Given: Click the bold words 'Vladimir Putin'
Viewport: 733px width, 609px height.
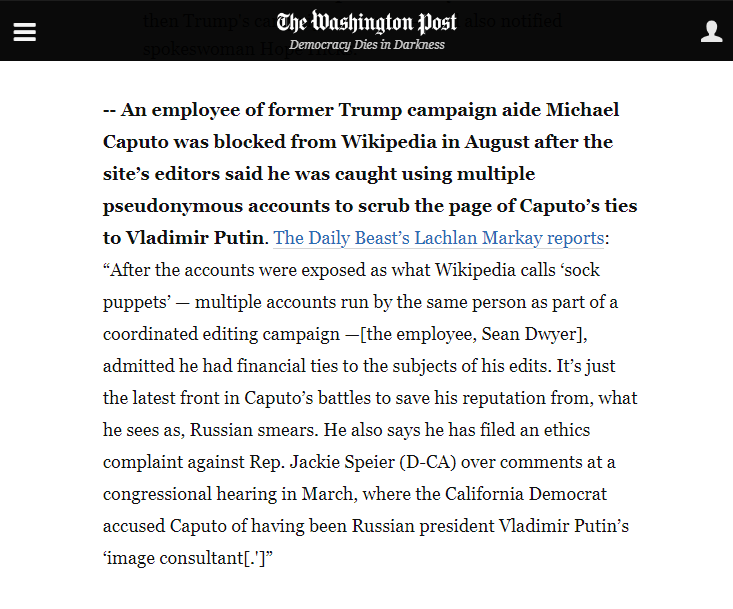Looking at the screenshot, I should 193,238.
